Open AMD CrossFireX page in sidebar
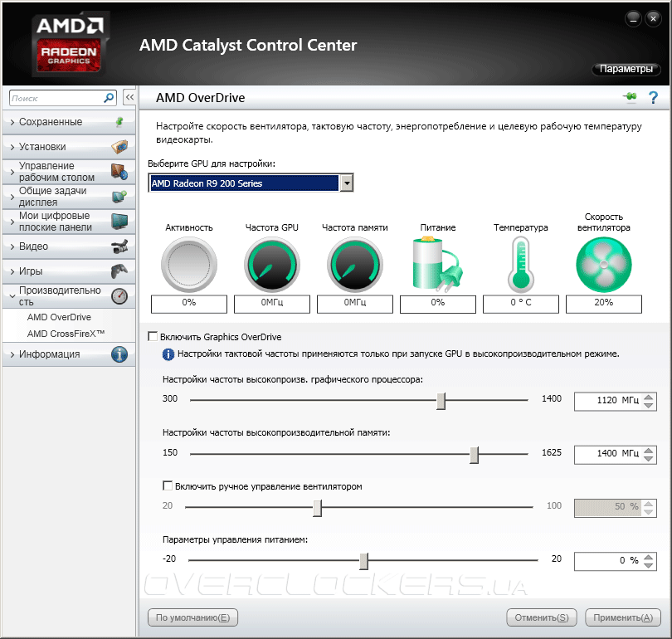This screenshot has width=672, height=639. pyautogui.click(x=66, y=334)
